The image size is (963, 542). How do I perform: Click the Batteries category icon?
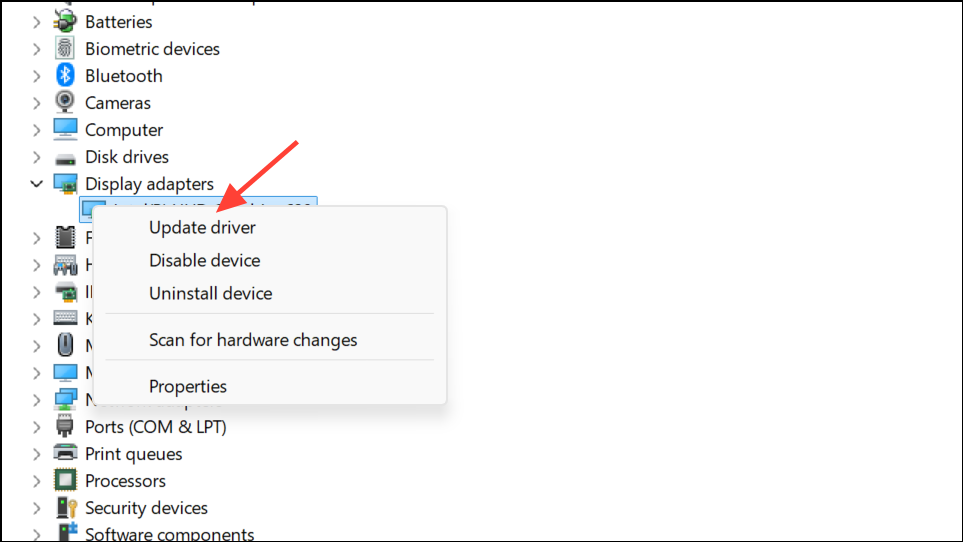[65, 21]
